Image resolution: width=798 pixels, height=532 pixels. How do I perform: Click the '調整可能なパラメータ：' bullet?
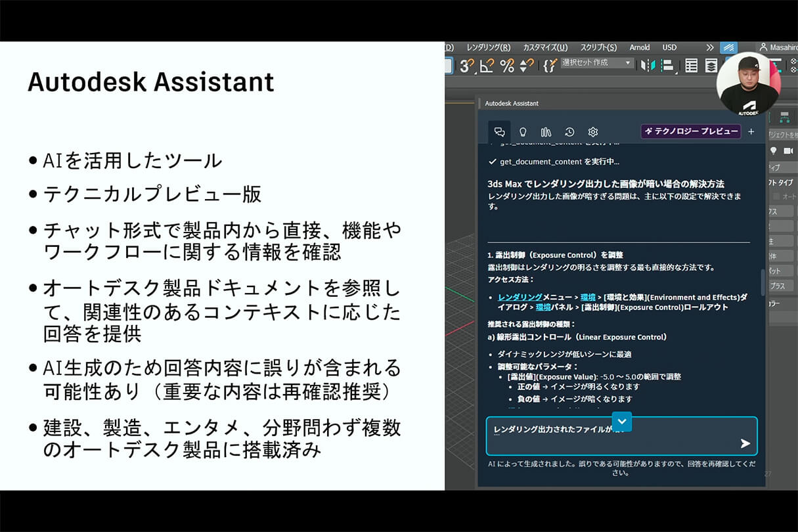[538, 366]
